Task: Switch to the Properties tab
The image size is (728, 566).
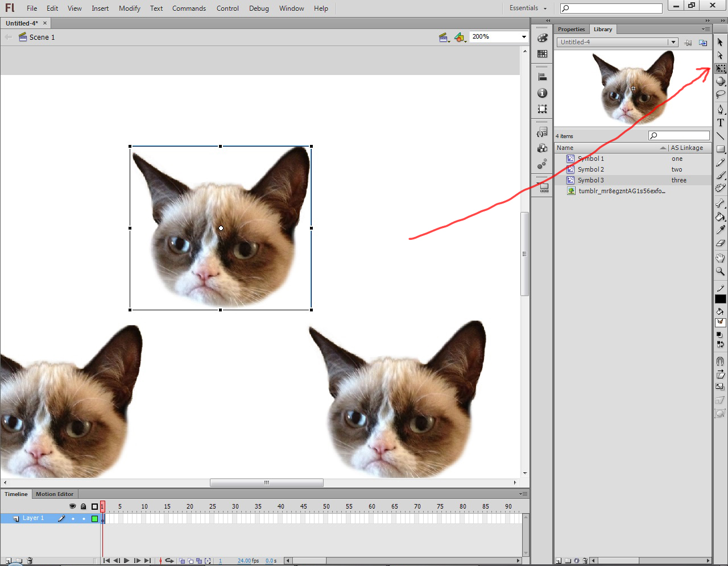Action: pos(571,29)
